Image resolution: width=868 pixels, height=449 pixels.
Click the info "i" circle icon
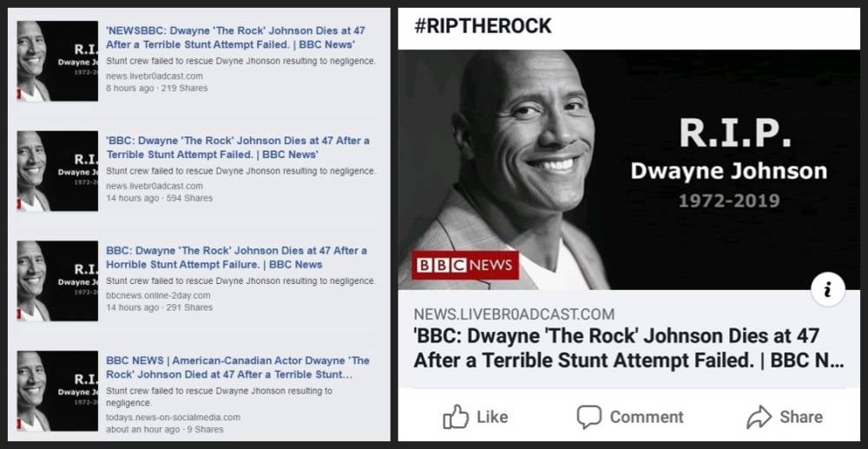[x=827, y=290]
